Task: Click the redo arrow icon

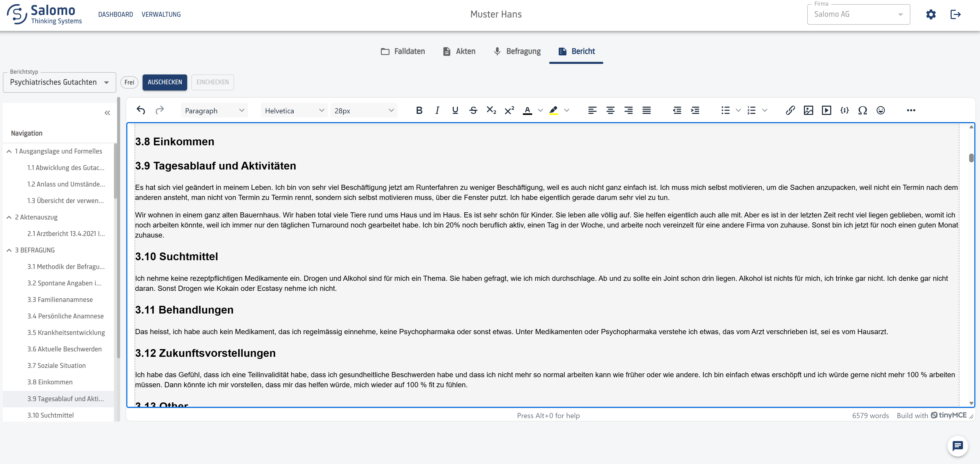Action: [x=159, y=110]
